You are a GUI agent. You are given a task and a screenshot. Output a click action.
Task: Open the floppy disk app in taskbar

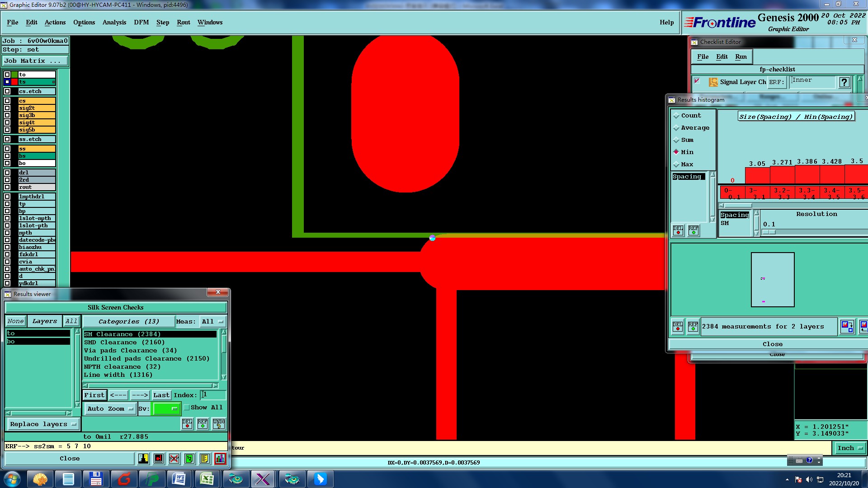[96, 479]
